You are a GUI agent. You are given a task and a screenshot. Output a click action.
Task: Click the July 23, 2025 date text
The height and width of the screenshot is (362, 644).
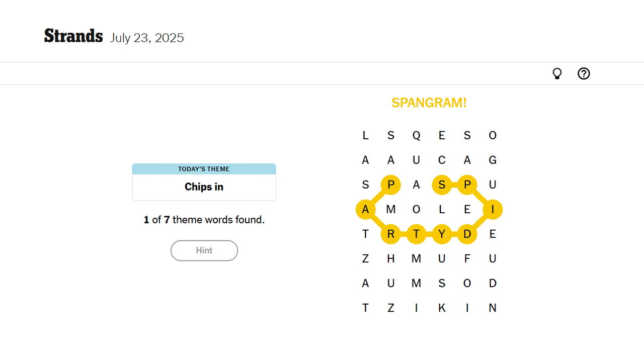(147, 38)
